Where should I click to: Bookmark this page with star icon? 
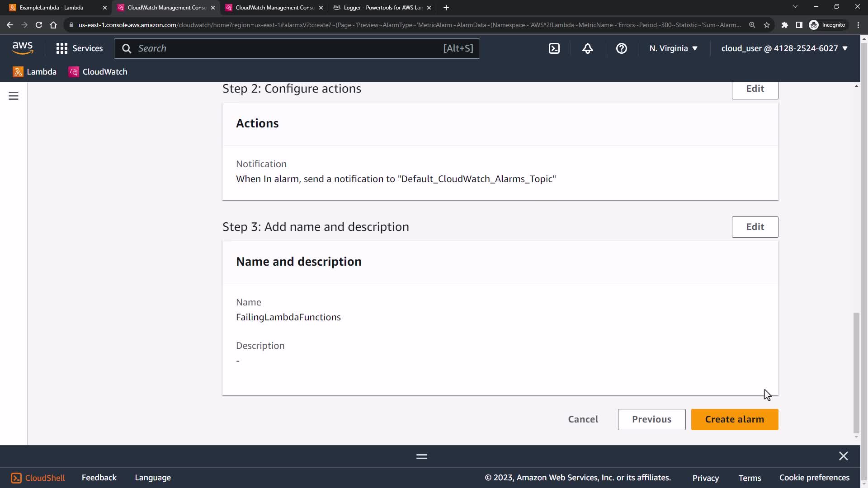tap(767, 25)
